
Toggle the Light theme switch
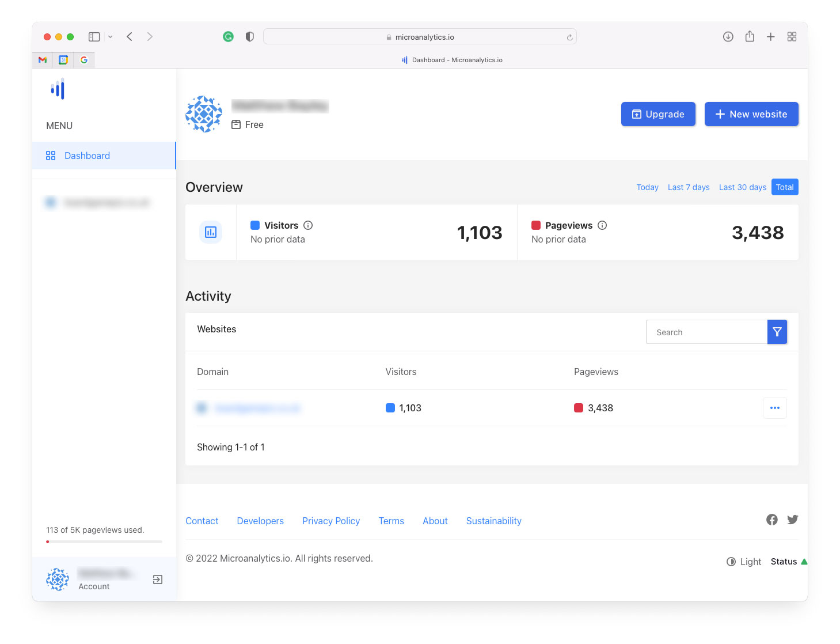coord(744,562)
